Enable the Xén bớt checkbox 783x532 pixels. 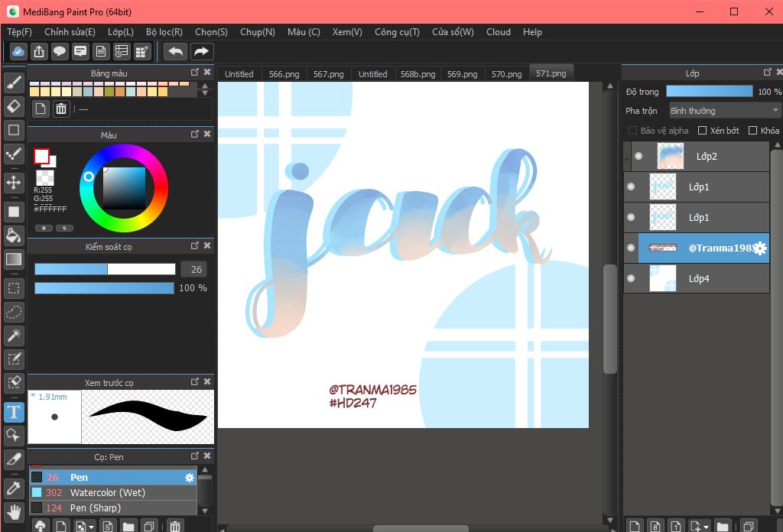coord(702,130)
